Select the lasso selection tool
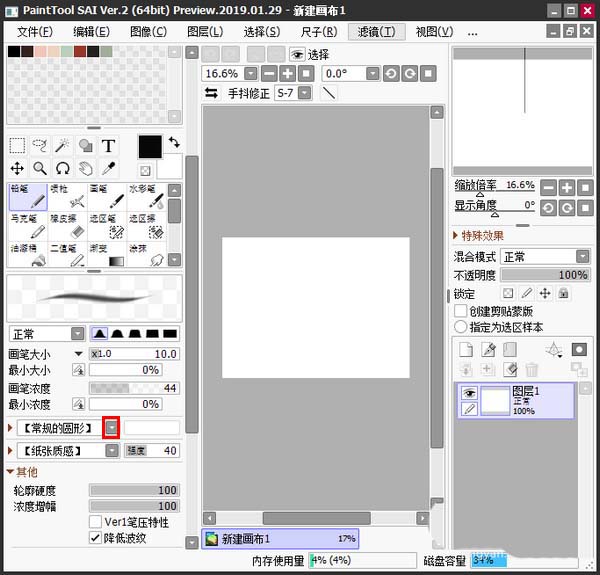The height and width of the screenshot is (575, 600). tap(40, 146)
